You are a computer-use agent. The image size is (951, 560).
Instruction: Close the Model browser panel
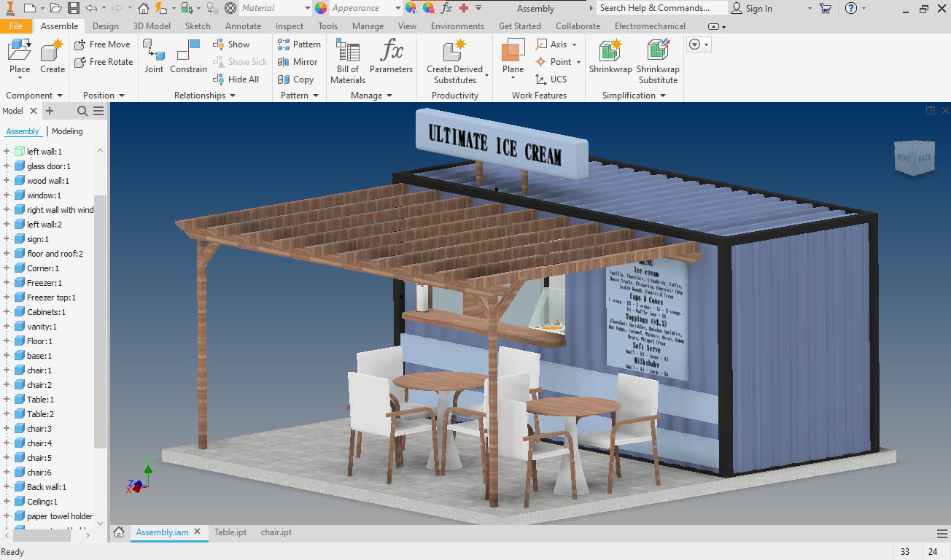pyautogui.click(x=33, y=111)
